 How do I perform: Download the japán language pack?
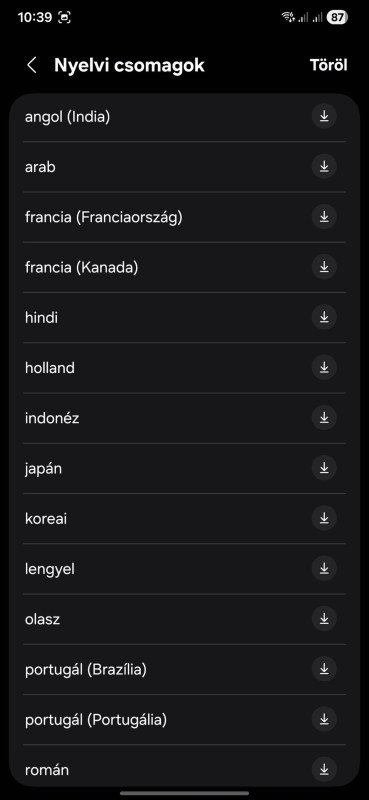[x=324, y=468]
